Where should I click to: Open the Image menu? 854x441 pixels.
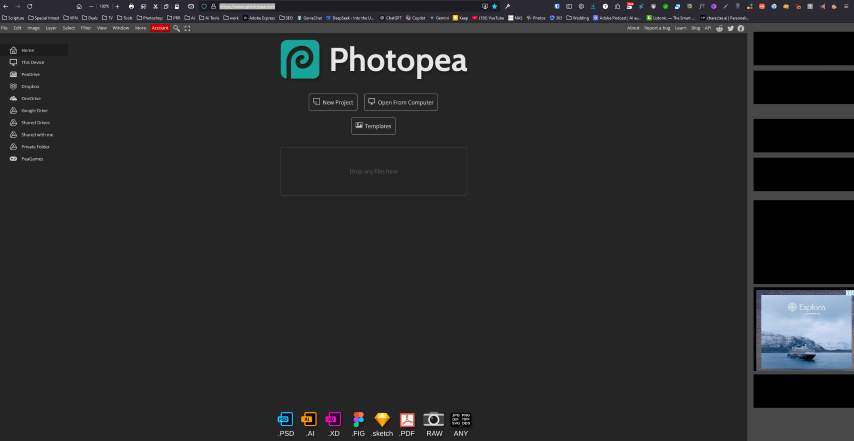click(x=33, y=28)
